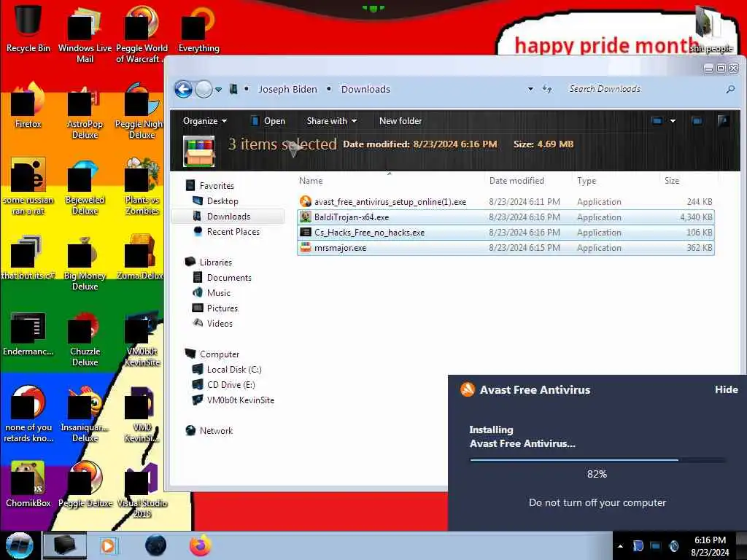Go back in Explorer navigation

[x=183, y=89]
